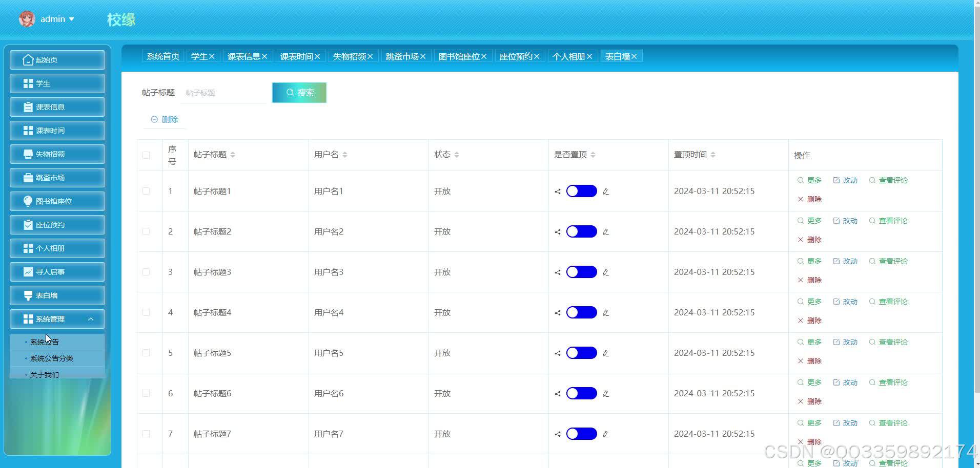Open the 学生 sidebar menu

coord(57,83)
